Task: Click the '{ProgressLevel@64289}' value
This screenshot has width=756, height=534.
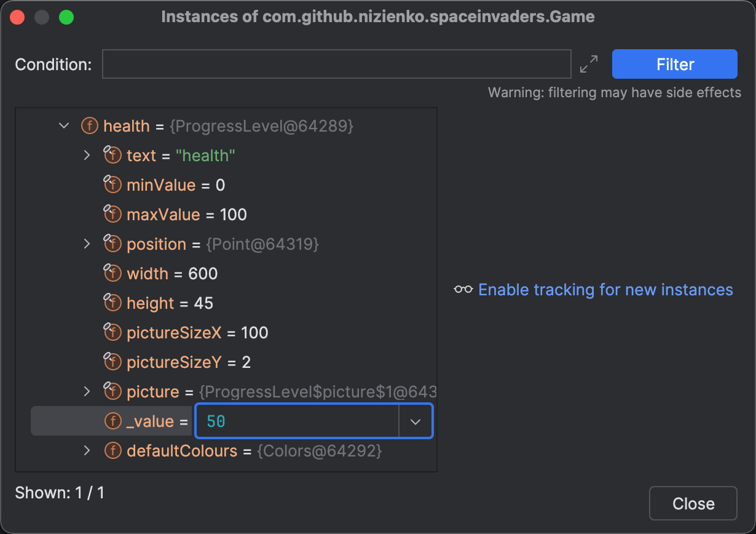Action: click(262, 126)
